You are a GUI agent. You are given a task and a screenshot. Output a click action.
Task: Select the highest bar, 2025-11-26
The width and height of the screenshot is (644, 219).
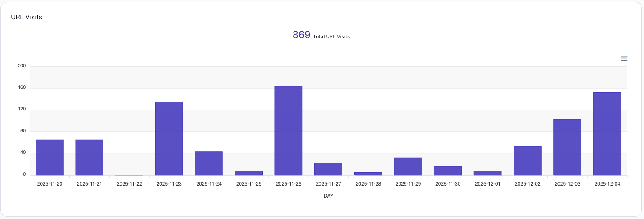click(x=289, y=130)
